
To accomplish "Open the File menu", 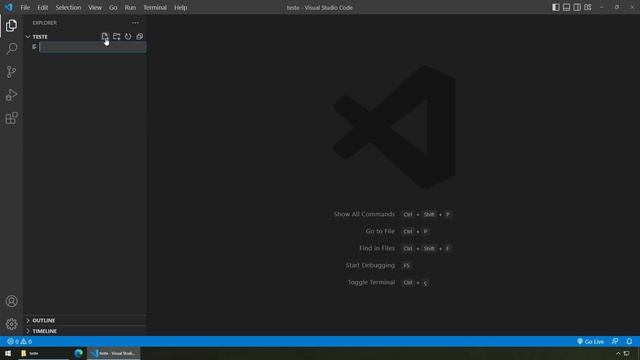I will coord(25,7).
